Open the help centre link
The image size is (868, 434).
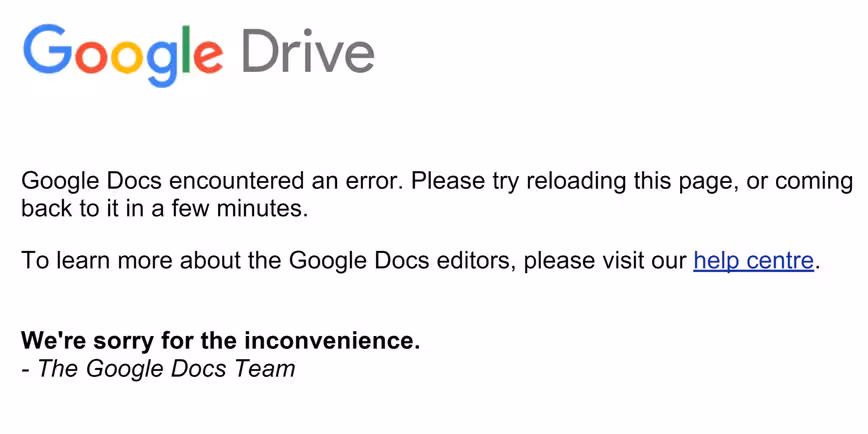pyautogui.click(x=753, y=260)
